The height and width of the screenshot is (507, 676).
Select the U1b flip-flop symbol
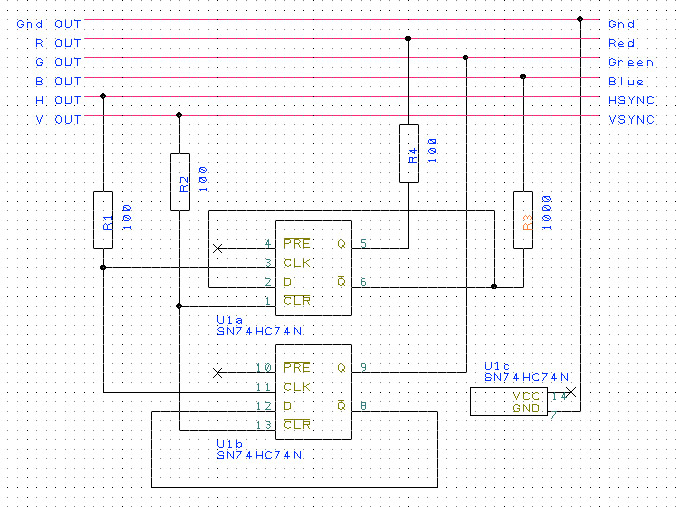click(314, 390)
